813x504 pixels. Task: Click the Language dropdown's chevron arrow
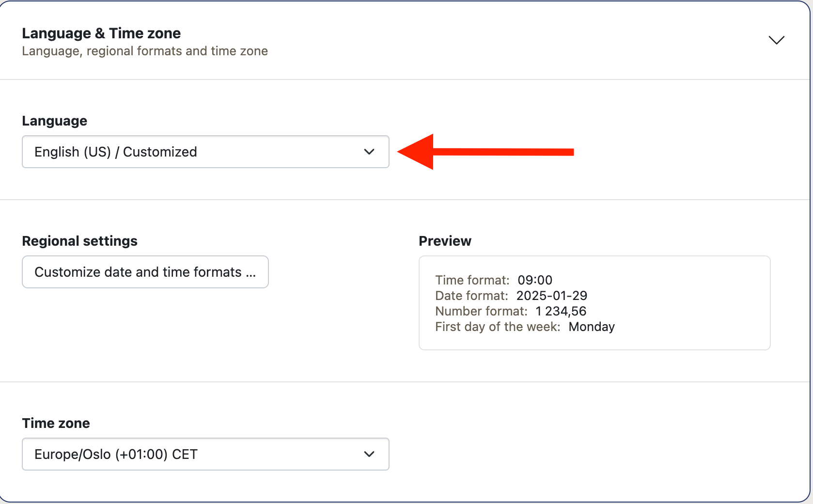point(369,152)
